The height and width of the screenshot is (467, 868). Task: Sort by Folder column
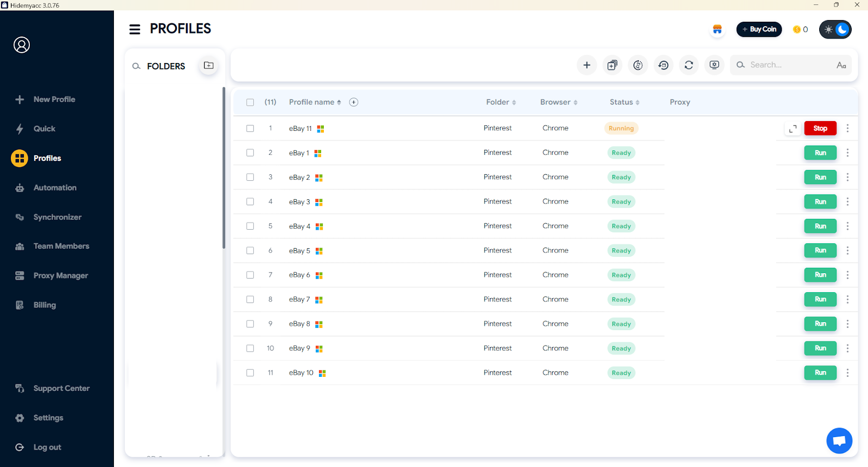coord(501,102)
